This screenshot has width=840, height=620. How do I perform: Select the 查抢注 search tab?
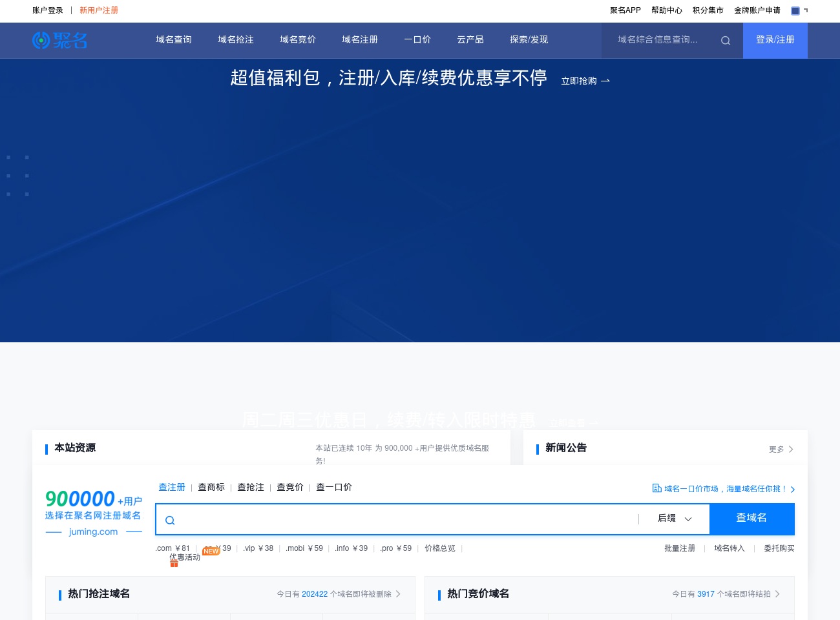pyautogui.click(x=251, y=487)
